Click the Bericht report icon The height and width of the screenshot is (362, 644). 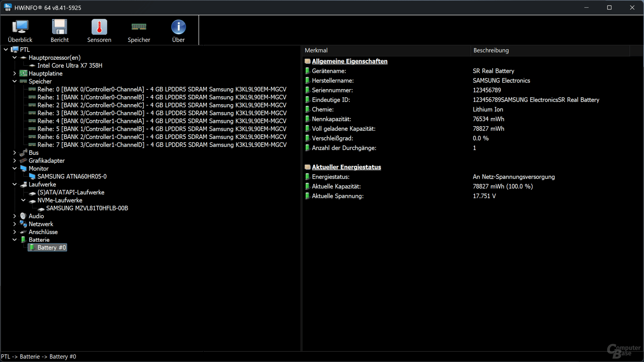[60, 31]
